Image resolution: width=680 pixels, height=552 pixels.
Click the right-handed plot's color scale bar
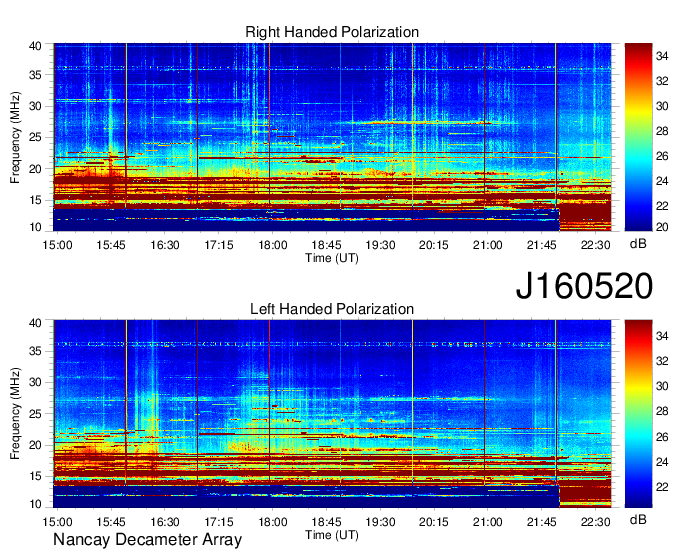[638, 137]
